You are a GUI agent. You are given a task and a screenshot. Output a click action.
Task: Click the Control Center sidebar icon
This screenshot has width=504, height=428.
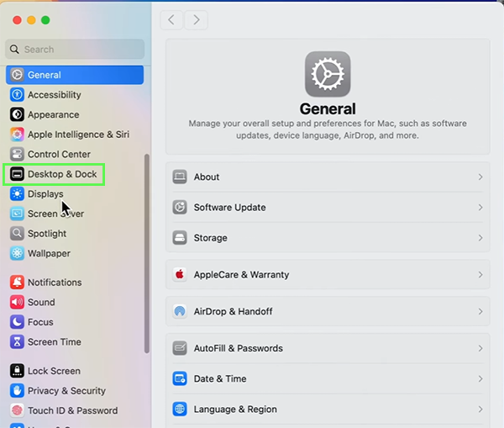tap(17, 154)
